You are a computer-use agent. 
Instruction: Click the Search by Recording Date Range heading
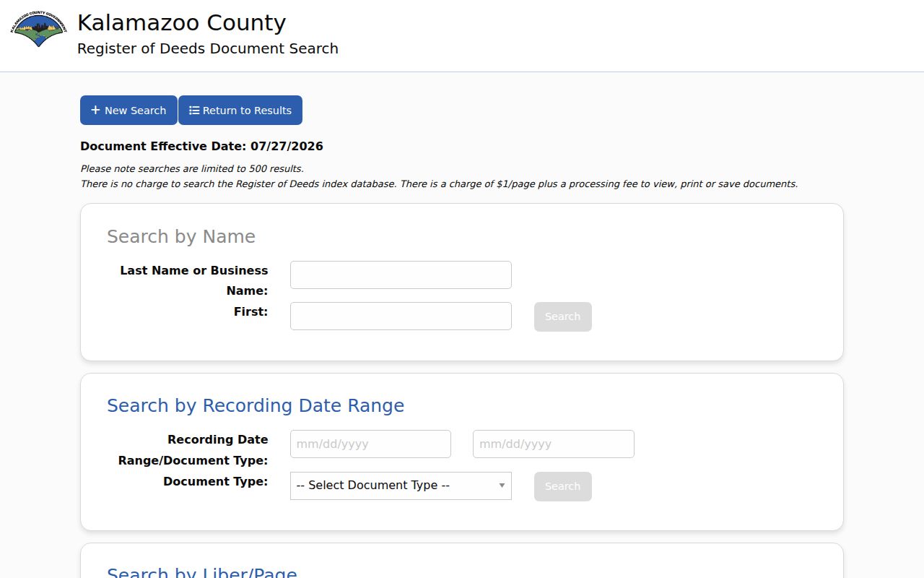(x=256, y=405)
